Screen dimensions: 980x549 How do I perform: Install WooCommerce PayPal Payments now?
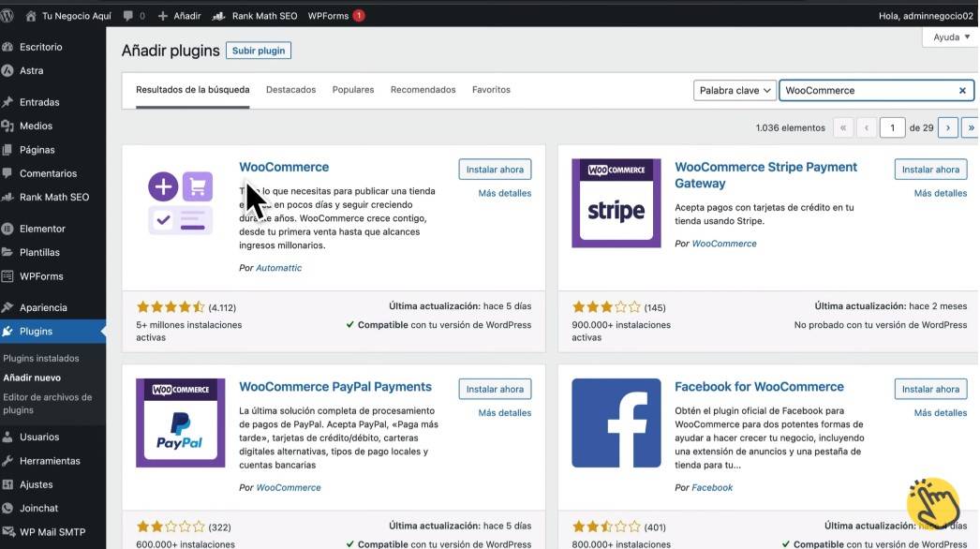point(495,389)
